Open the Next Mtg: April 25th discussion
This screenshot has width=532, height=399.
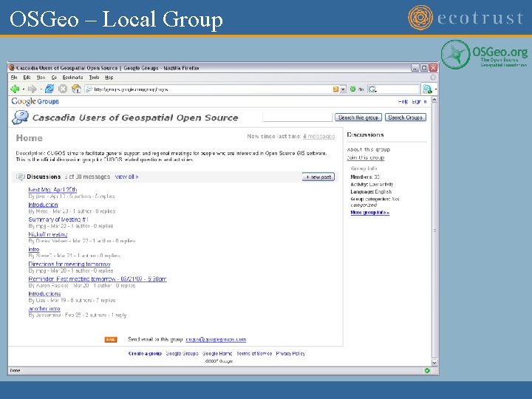52,190
